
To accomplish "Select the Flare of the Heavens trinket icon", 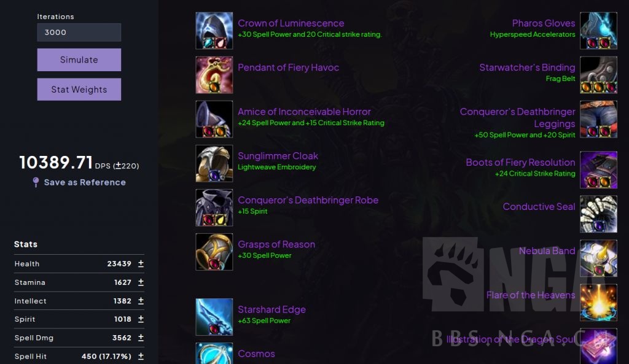I will pos(598,303).
